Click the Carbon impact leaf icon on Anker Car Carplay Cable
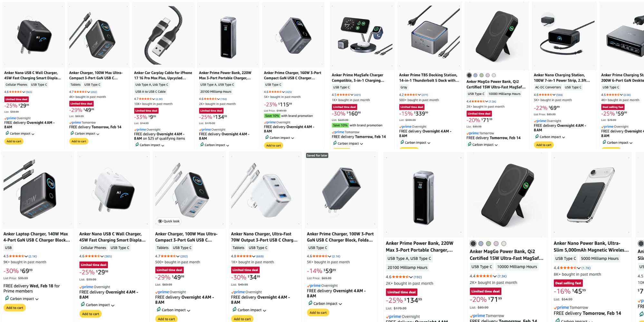Viewport: 644px width, 322px height. [x=137, y=145]
